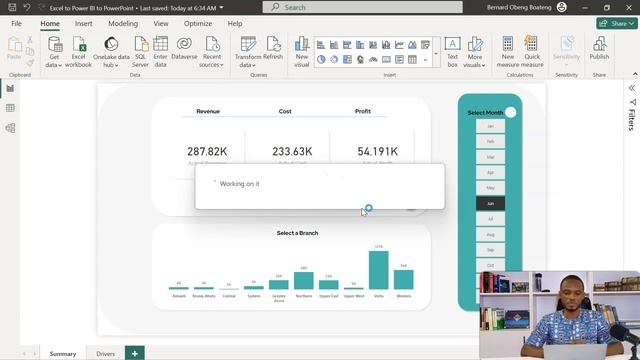Open the More visuals dropdown

(474, 61)
